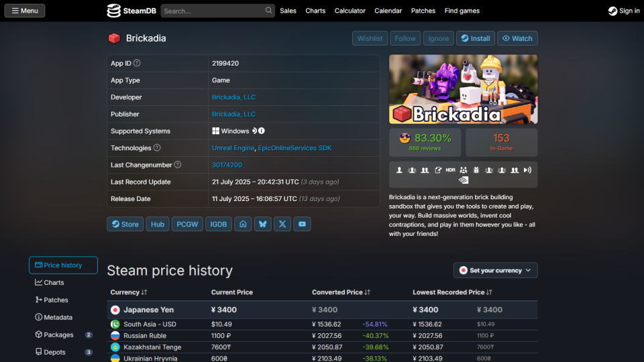Image resolution: width=644 pixels, height=362 pixels.
Task: Open the Publisher Brickadia, LLC link
Action: click(233, 114)
